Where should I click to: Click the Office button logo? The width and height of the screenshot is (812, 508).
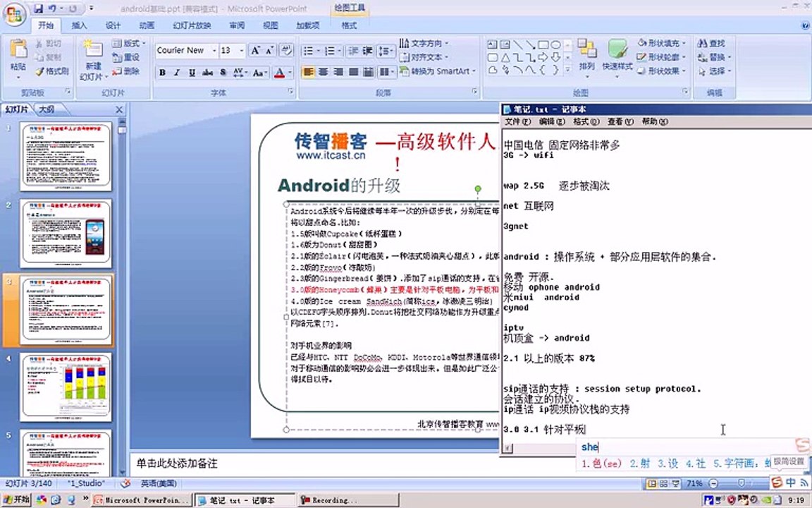coord(14,14)
